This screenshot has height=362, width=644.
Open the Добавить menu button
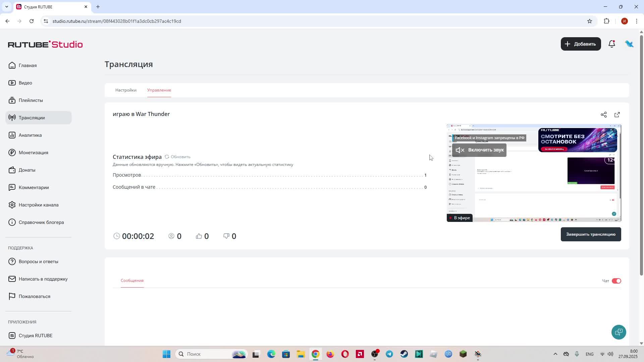[581, 44]
